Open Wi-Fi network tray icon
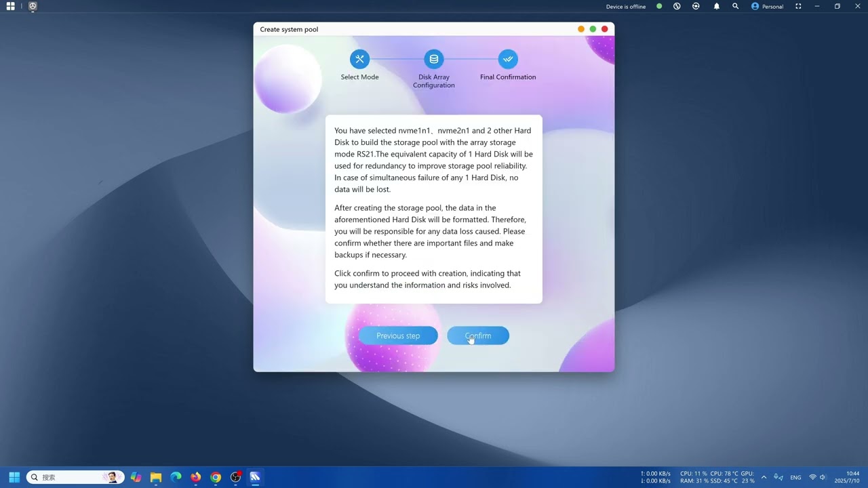 point(812,477)
